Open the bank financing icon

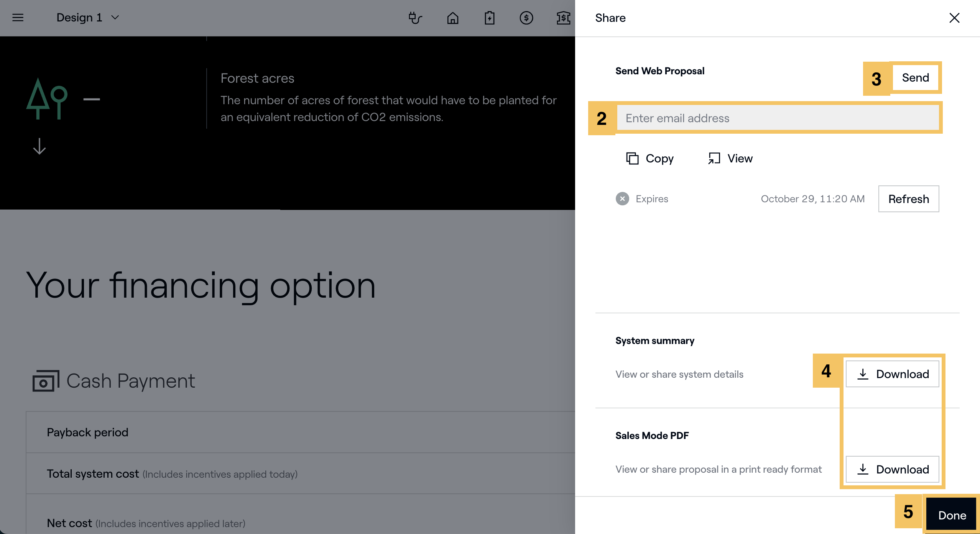[563, 18]
